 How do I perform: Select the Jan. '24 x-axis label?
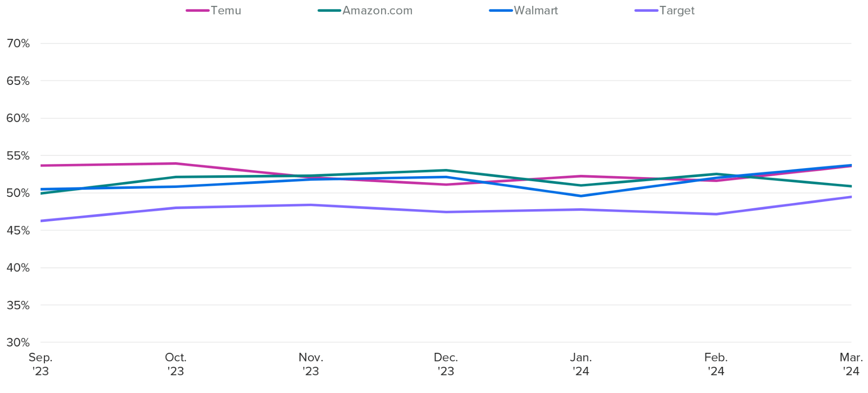click(x=581, y=364)
